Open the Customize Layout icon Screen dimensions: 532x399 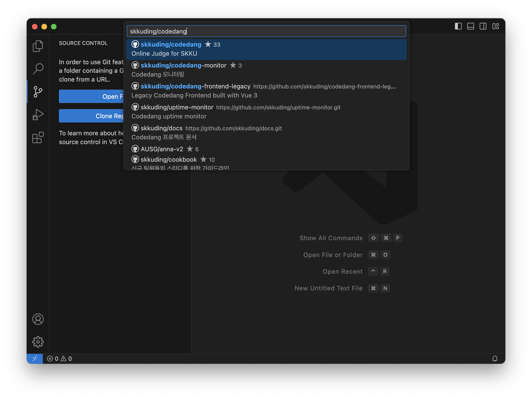click(495, 26)
